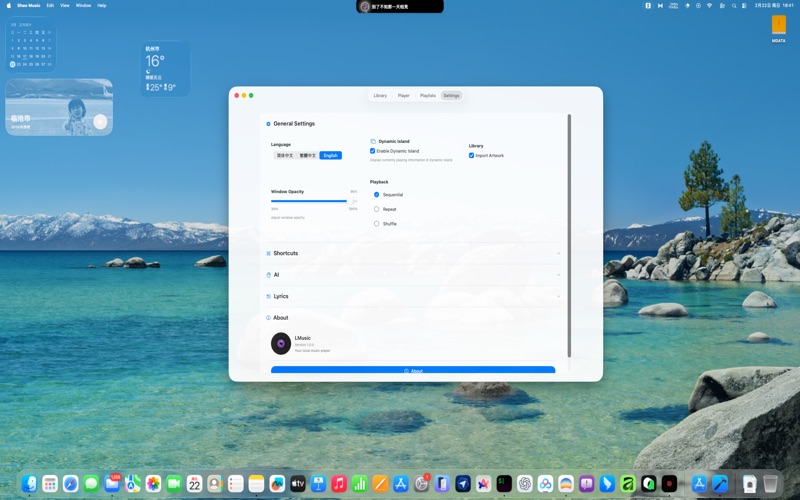Switch to the Playlists tab
This screenshot has height=500, width=800.
coord(427,95)
